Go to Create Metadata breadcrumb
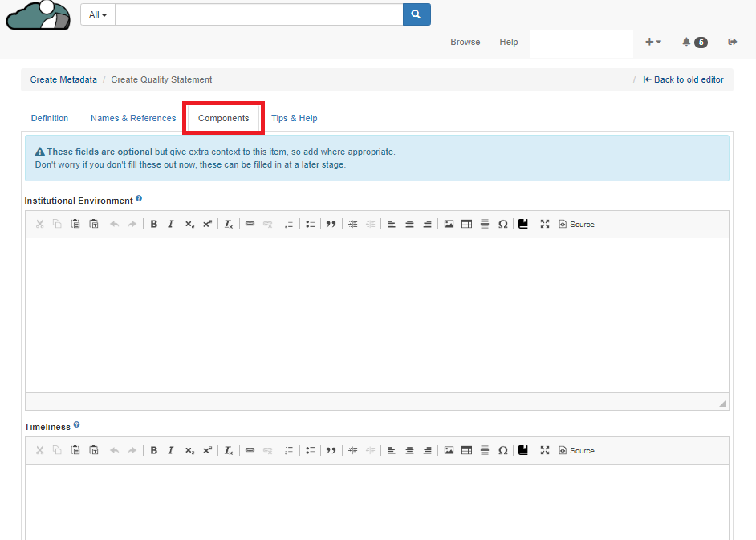756x540 pixels. coord(63,79)
